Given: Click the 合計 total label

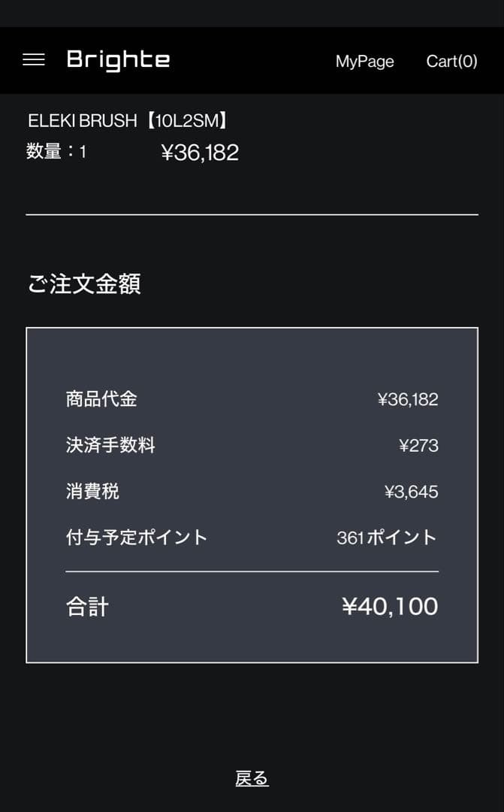Looking at the screenshot, I should click(87, 607).
